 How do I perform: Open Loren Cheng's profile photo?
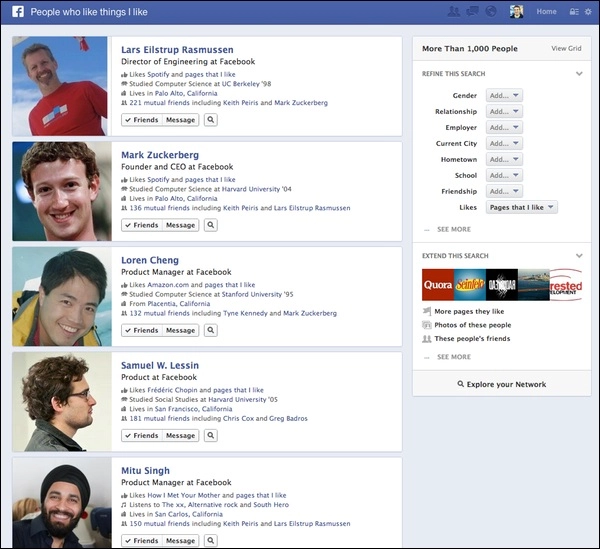(x=62, y=296)
